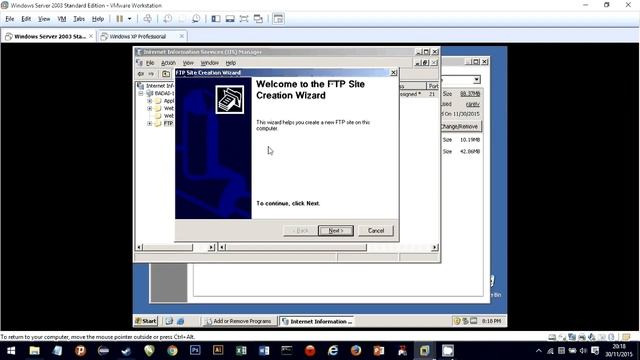The image size is (640, 360).
Task: Open Firefox from host taskbar
Action: 356,351
